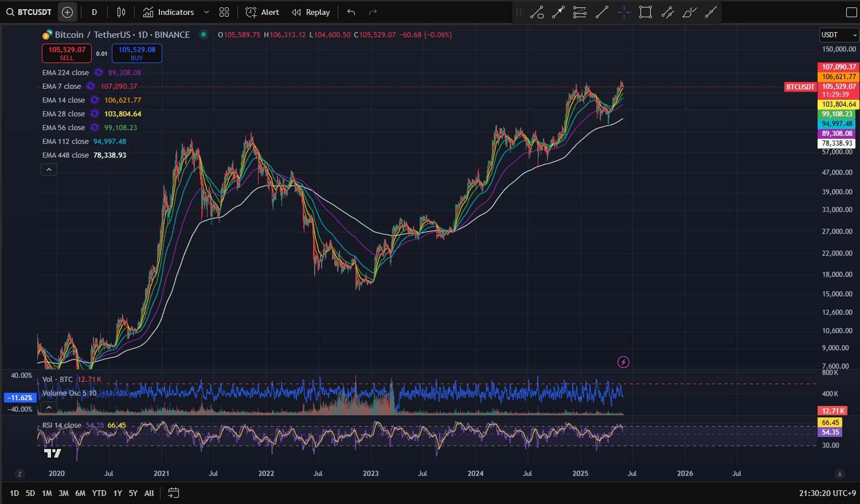The height and width of the screenshot is (504, 860).
Task: Set the 1Y date range
Action: point(118,493)
